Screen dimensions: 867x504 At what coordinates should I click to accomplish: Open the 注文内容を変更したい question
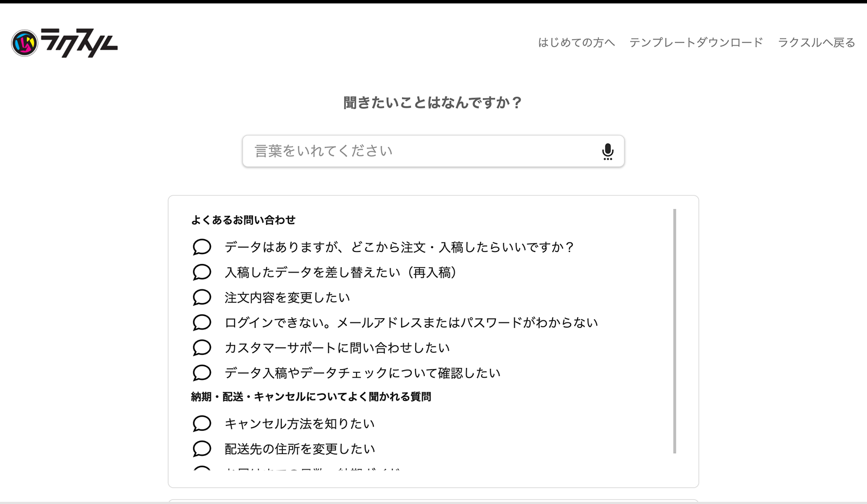coord(286,297)
